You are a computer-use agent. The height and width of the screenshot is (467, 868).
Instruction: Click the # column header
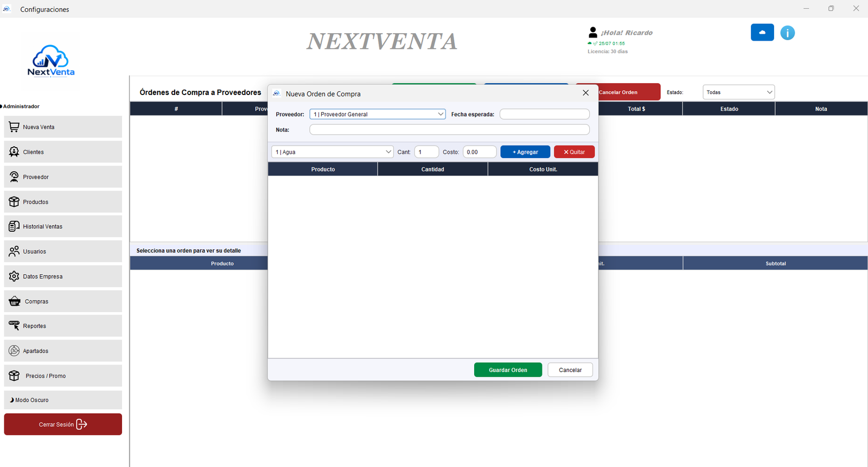pos(176,109)
